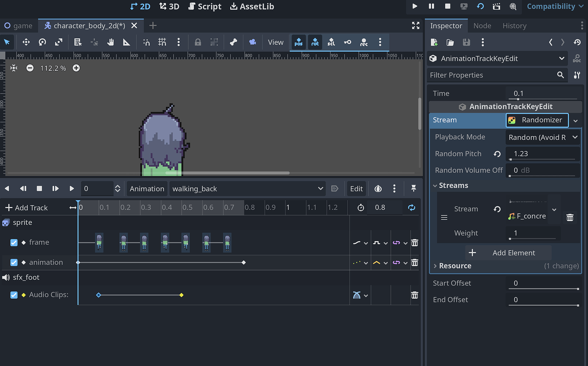Run the project with play button
588x366 pixels.
pos(415,6)
